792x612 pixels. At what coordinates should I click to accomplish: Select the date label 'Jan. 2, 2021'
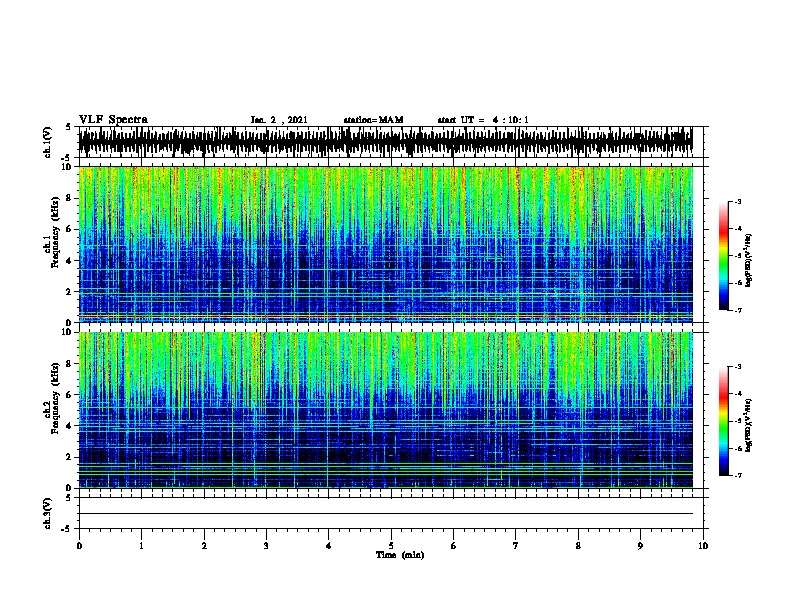pos(279,120)
